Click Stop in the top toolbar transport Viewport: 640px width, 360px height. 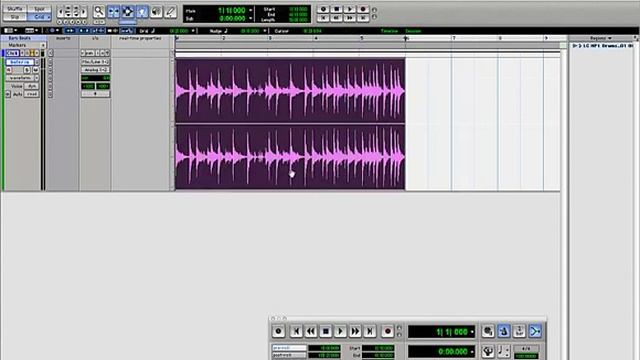click(336, 9)
